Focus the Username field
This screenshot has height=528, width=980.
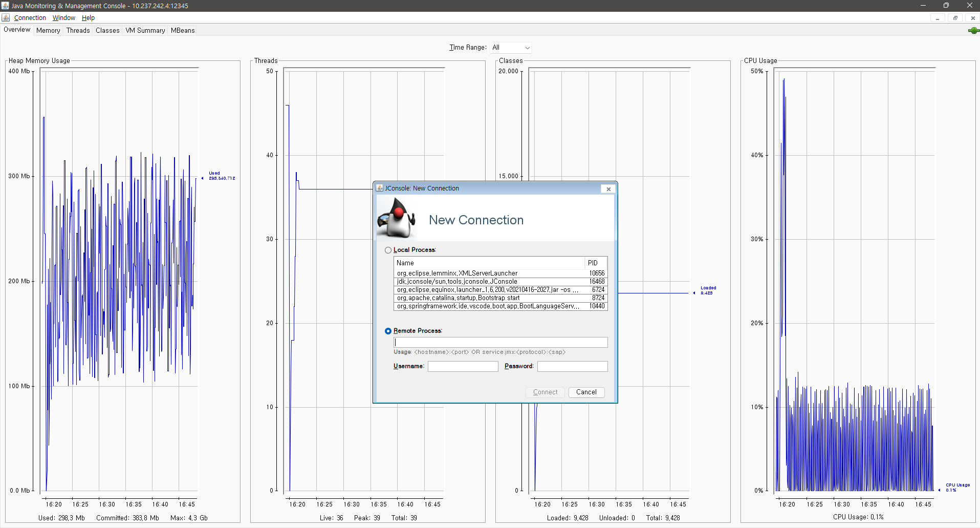(x=463, y=366)
